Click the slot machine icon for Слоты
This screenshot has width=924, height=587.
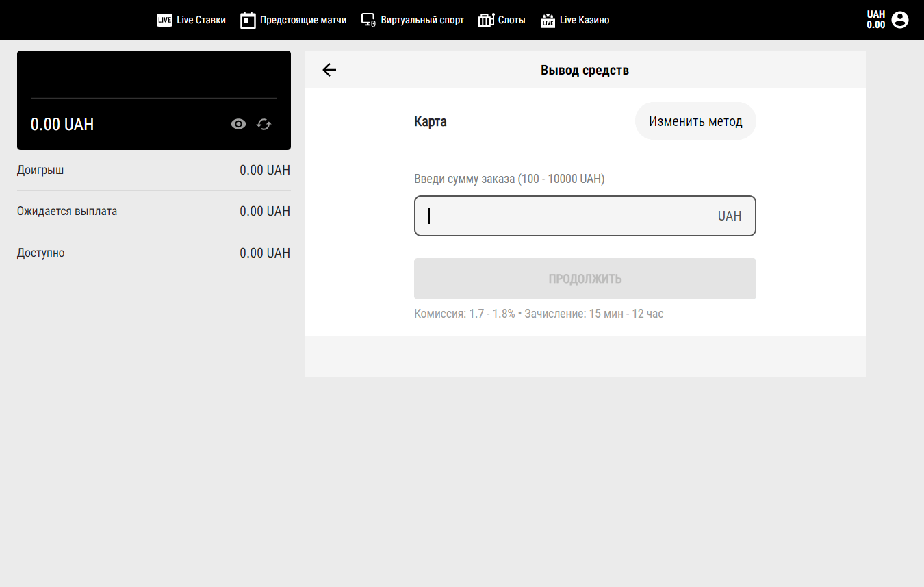486,21
